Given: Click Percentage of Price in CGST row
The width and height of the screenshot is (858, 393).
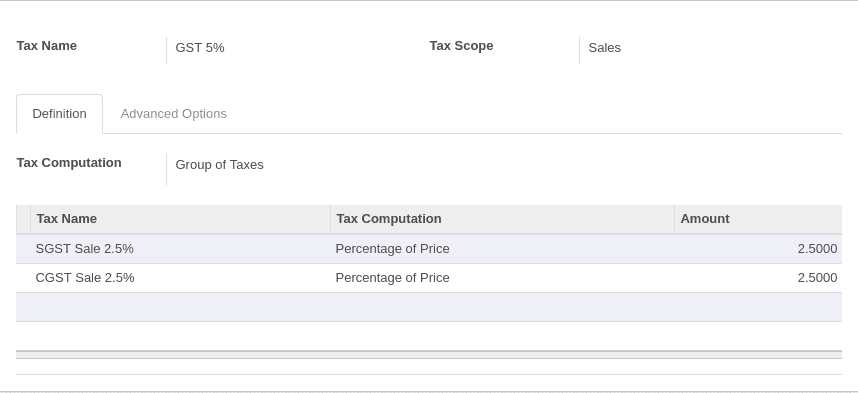Looking at the screenshot, I should coord(392,278).
